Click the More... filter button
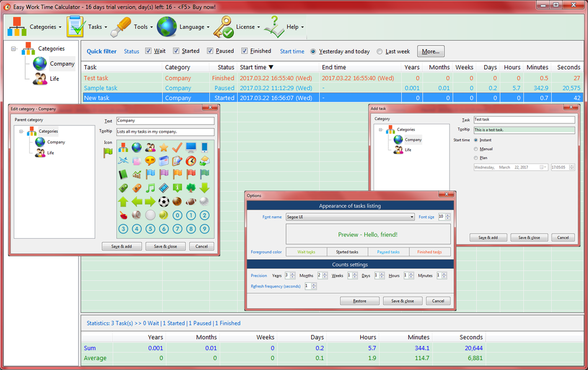The image size is (588, 370). [430, 51]
